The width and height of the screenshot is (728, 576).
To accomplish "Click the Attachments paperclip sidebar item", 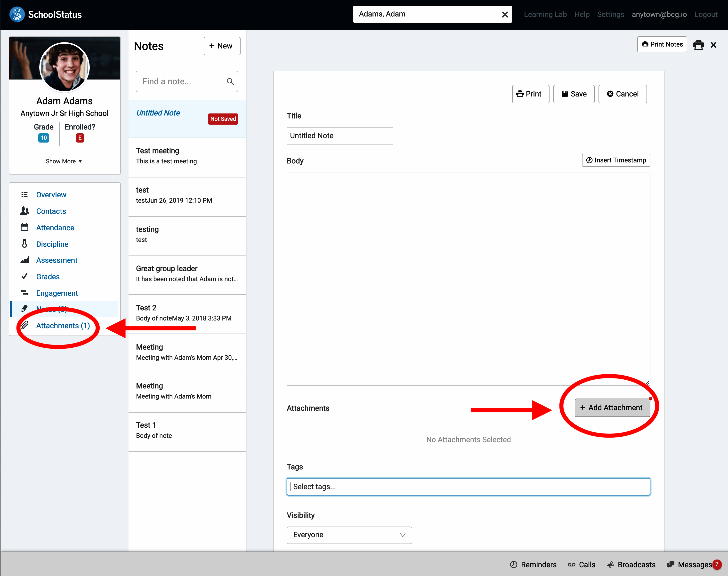I will click(63, 325).
